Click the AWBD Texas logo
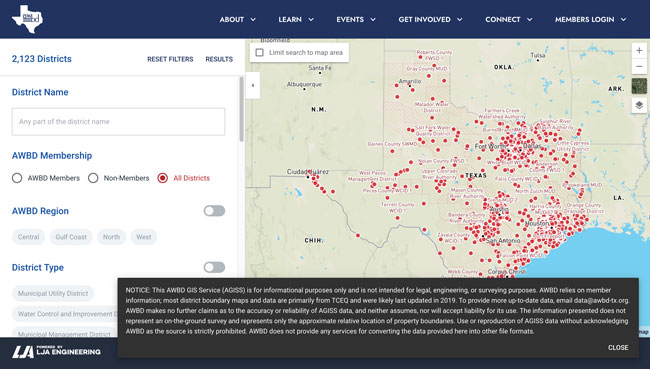Image resolution: width=650 pixels, height=369 pixels. (x=27, y=19)
